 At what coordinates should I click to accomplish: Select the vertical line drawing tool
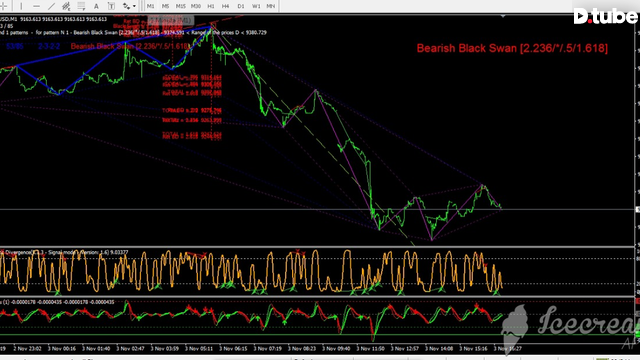21,6
